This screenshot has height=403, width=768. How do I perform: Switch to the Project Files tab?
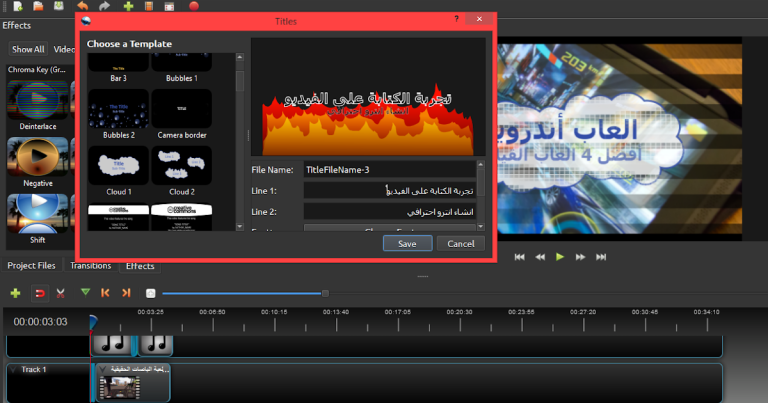(x=31, y=265)
